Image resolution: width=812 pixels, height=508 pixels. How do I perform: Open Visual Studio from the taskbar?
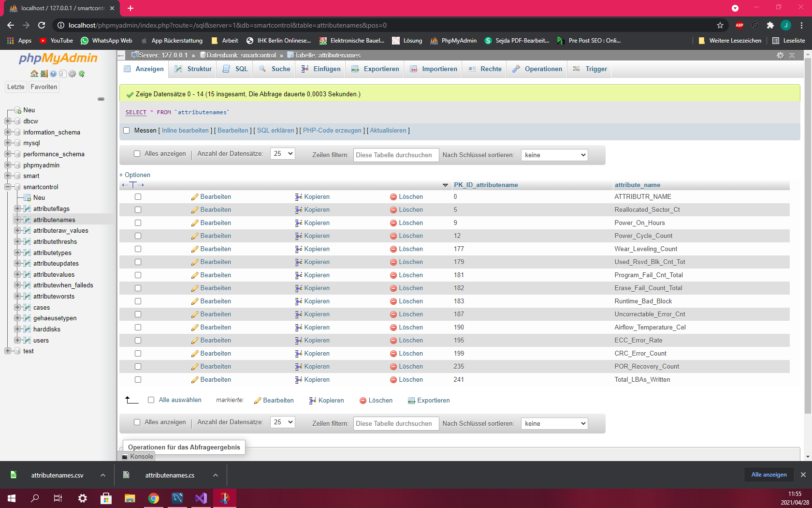[201, 498]
